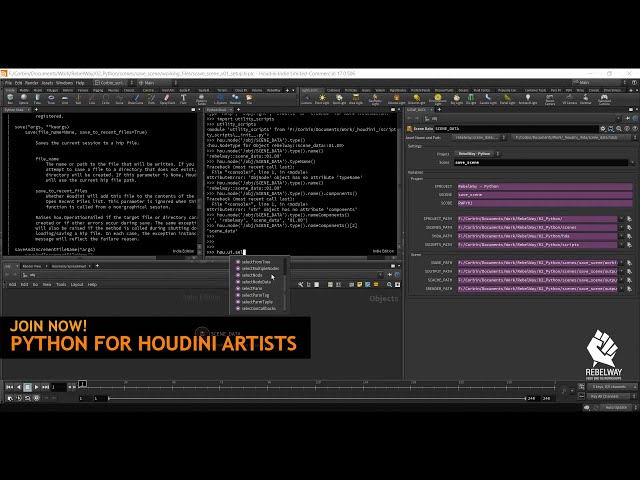This screenshot has height=480, width=640.
Task: Open the Tools menu in network editor
Action: [61, 284]
